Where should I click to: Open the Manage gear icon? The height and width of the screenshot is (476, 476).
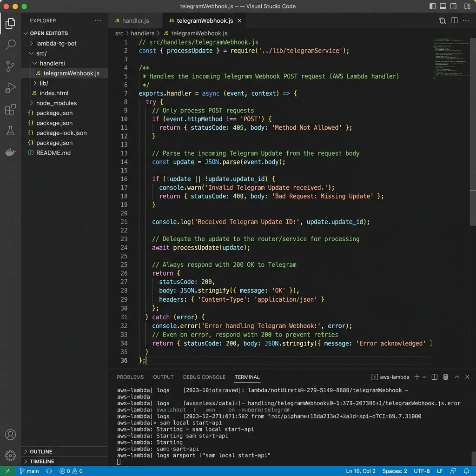tap(10, 456)
